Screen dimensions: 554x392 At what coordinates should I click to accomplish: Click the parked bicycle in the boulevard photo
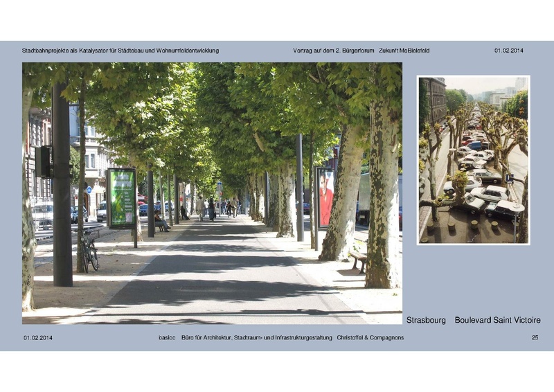click(90, 251)
